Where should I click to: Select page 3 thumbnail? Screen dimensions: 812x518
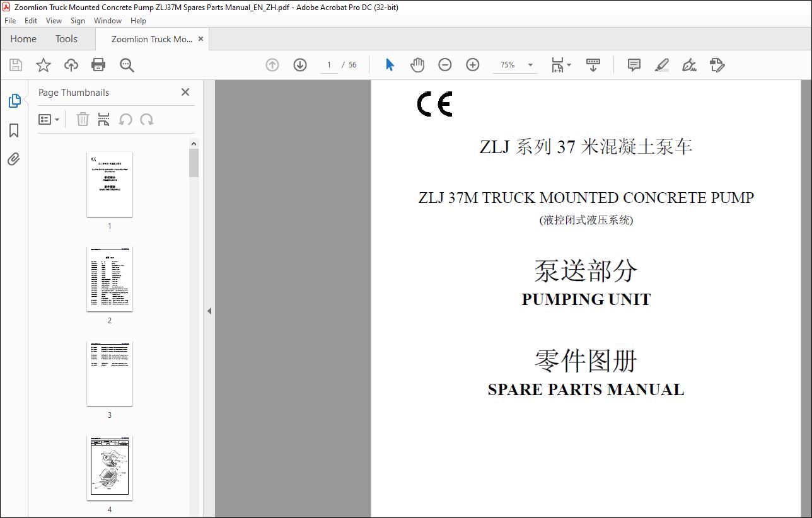(x=110, y=373)
